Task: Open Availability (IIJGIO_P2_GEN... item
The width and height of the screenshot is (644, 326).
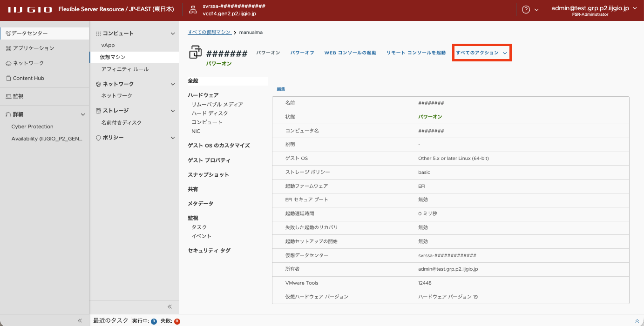Action: pos(47,139)
